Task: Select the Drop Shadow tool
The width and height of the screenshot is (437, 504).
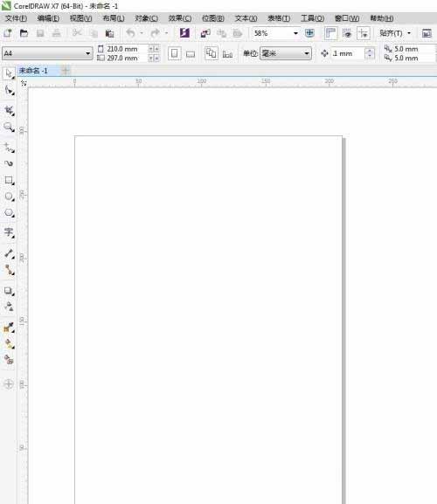Action: tap(9, 291)
